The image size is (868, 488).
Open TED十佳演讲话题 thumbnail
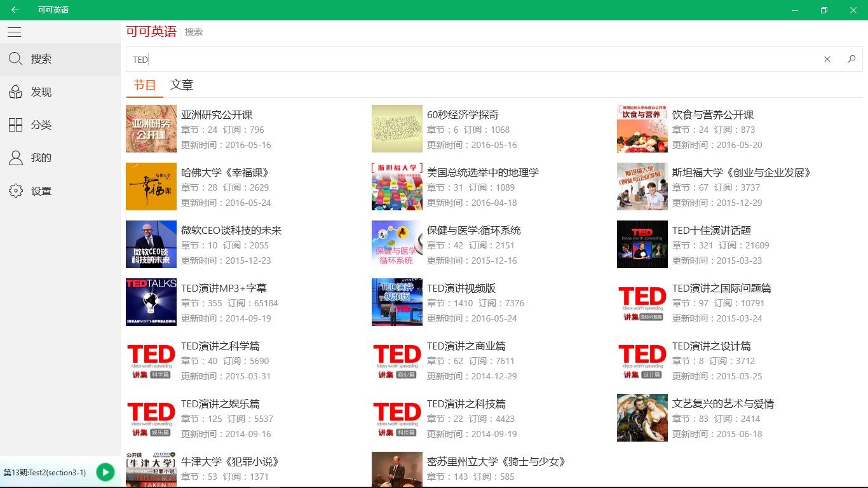642,245
